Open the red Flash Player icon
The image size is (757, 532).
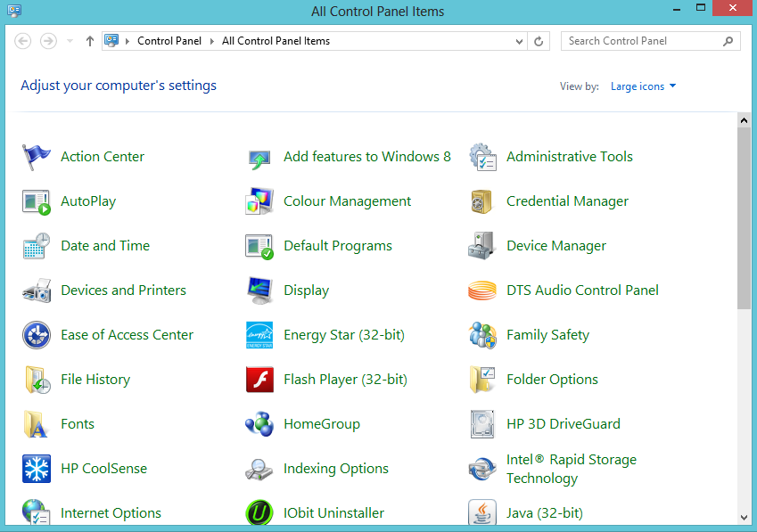[259, 380]
